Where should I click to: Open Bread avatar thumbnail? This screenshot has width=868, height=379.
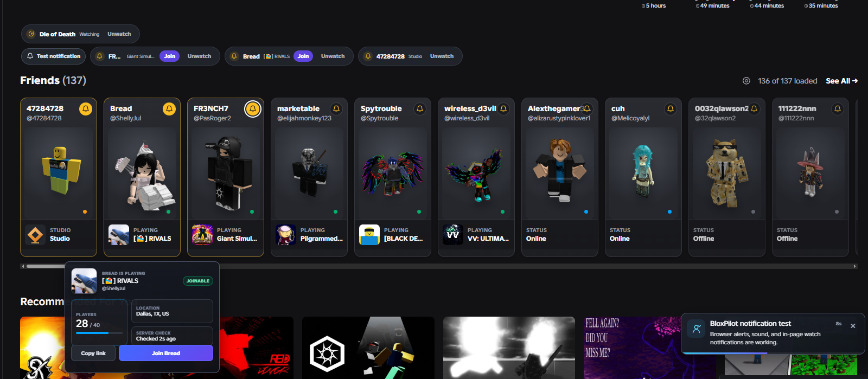point(142,174)
